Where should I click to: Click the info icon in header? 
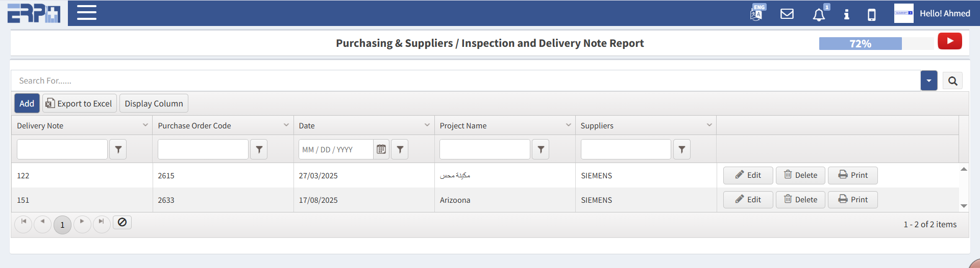pyautogui.click(x=846, y=14)
